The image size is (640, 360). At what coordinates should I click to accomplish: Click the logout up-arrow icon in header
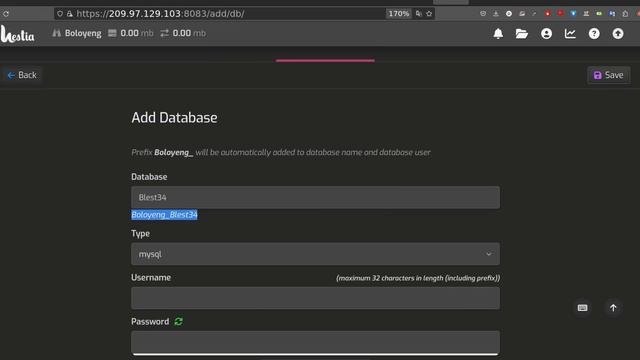click(x=618, y=33)
